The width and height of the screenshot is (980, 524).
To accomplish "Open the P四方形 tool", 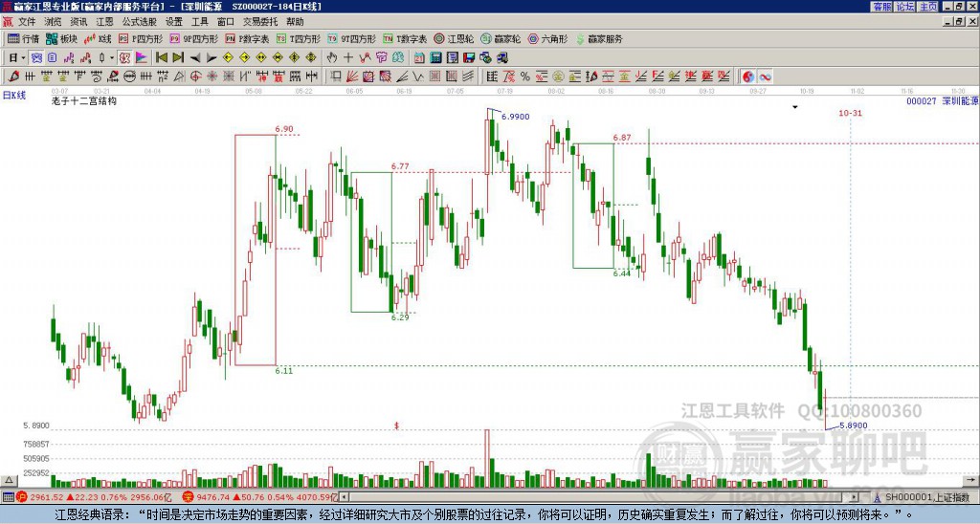I will [x=141, y=38].
